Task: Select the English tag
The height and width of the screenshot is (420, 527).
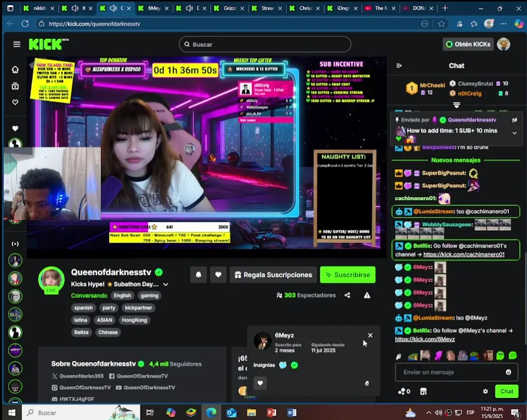Action: [123, 295]
